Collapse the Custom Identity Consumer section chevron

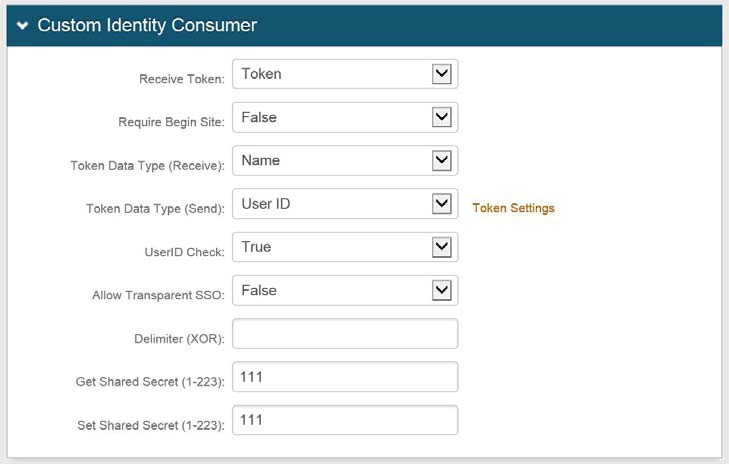click(22, 26)
